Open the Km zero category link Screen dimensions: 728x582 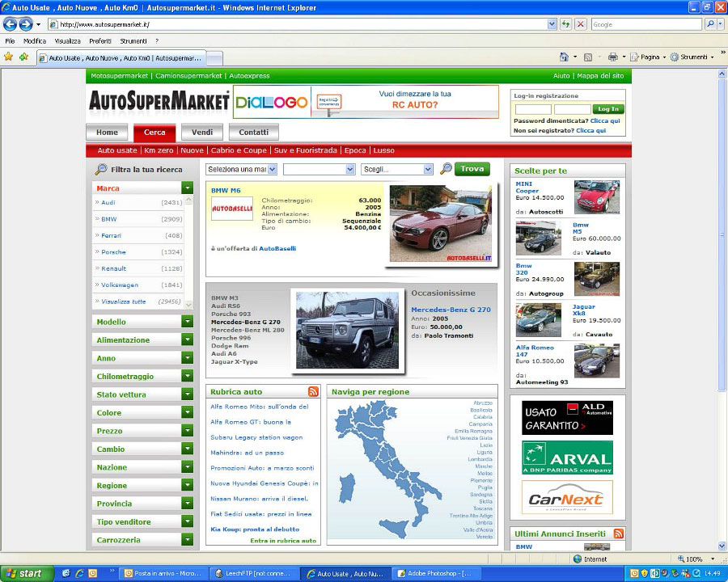159,150
